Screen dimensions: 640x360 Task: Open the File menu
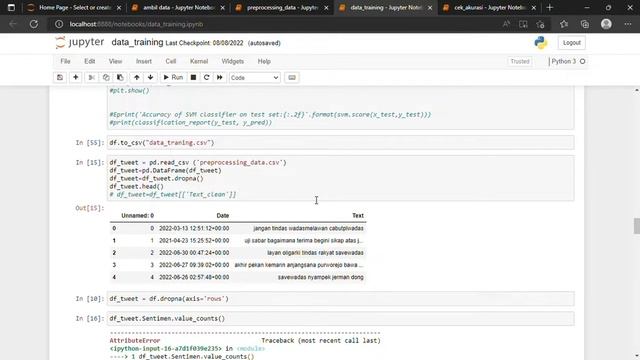pos(65,61)
